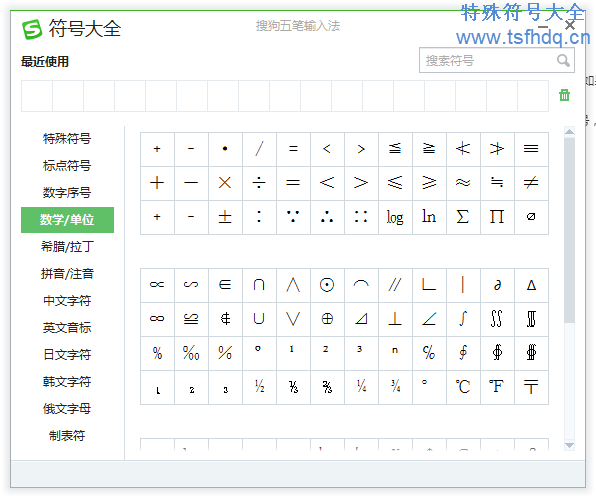Open the 韩文字符 category
Viewport: 596px width, 498px height.
pos(67,382)
